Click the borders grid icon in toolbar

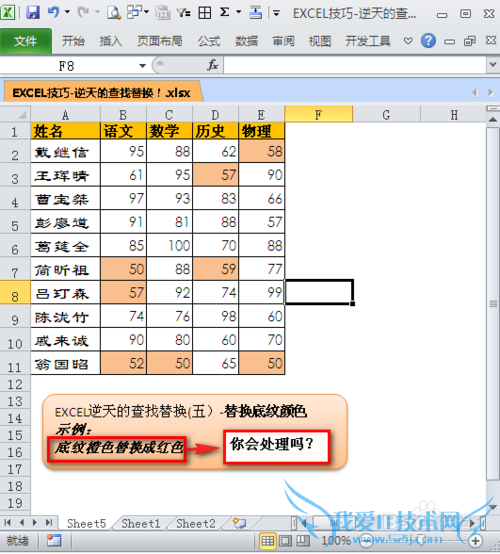[x=205, y=13]
